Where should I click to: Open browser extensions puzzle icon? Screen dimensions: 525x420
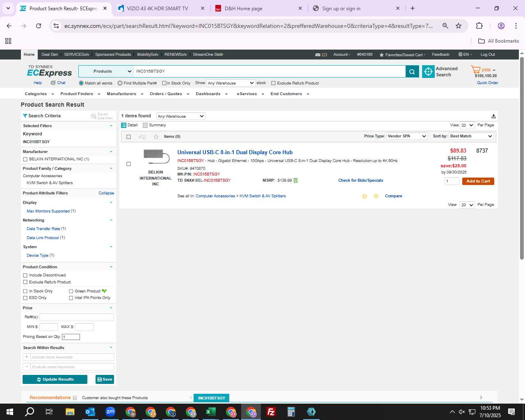479,26
